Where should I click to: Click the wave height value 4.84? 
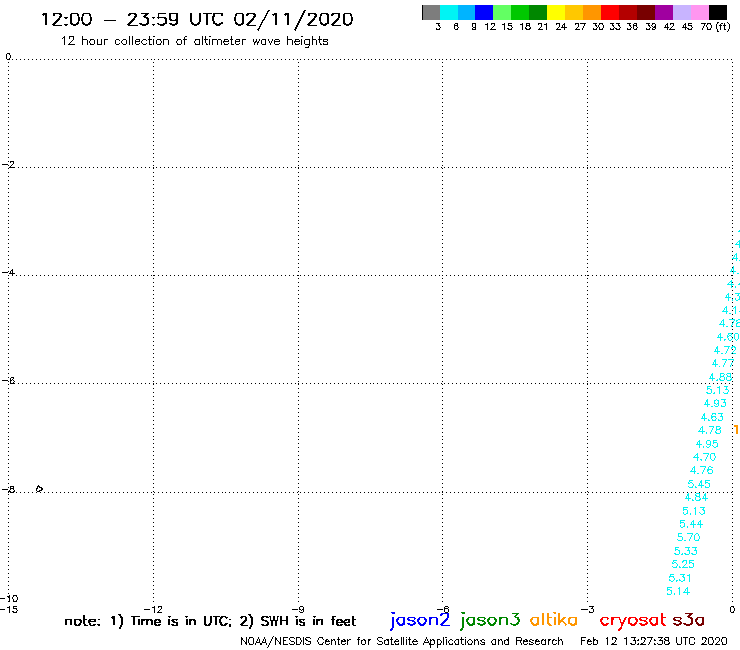tap(696, 497)
